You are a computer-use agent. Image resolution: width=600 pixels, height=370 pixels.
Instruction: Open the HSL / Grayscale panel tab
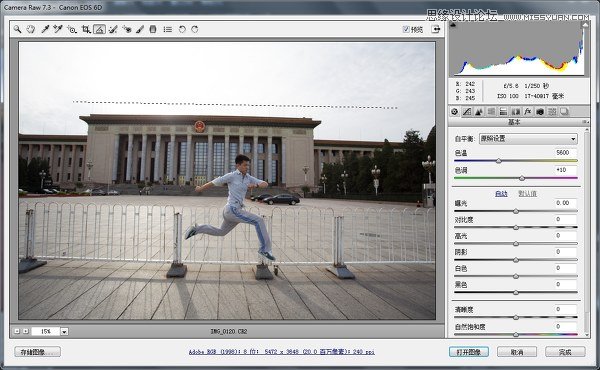pyautogui.click(x=491, y=111)
